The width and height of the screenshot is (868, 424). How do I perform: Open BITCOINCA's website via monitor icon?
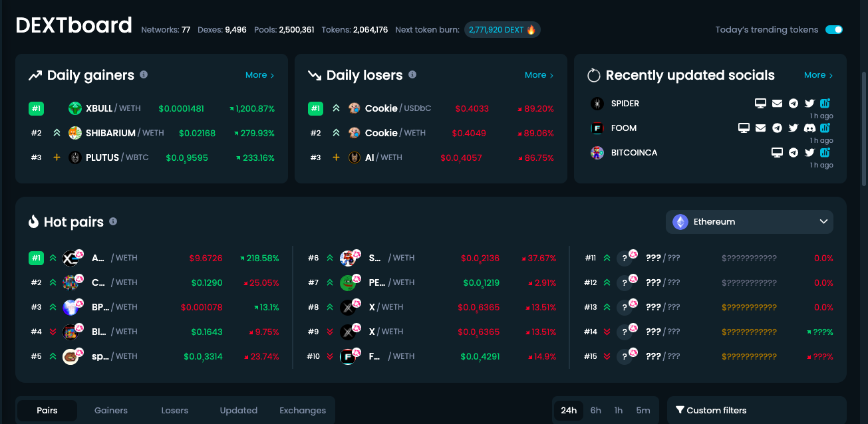(x=777, y=153)
